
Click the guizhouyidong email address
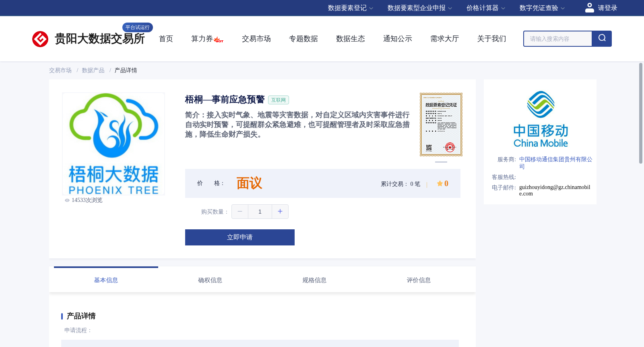(x=555, y=190)
